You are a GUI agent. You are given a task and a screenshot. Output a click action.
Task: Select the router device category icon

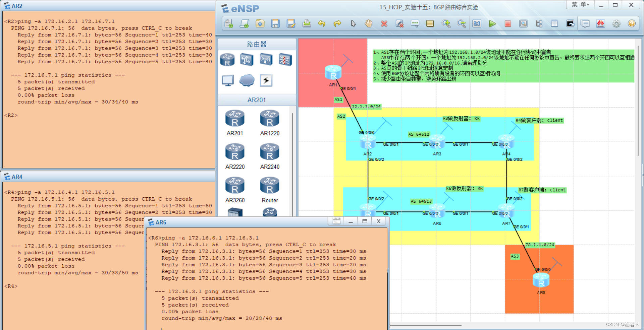click(x=227, y=60)
